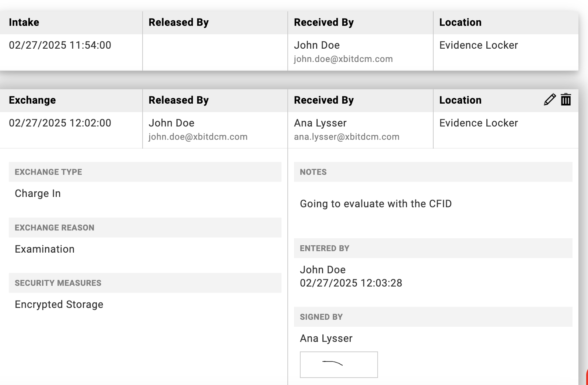This screenshot has height=385, width=588.
Task: Click Ana Lysser under Signed By
Action: click(326, 339)
